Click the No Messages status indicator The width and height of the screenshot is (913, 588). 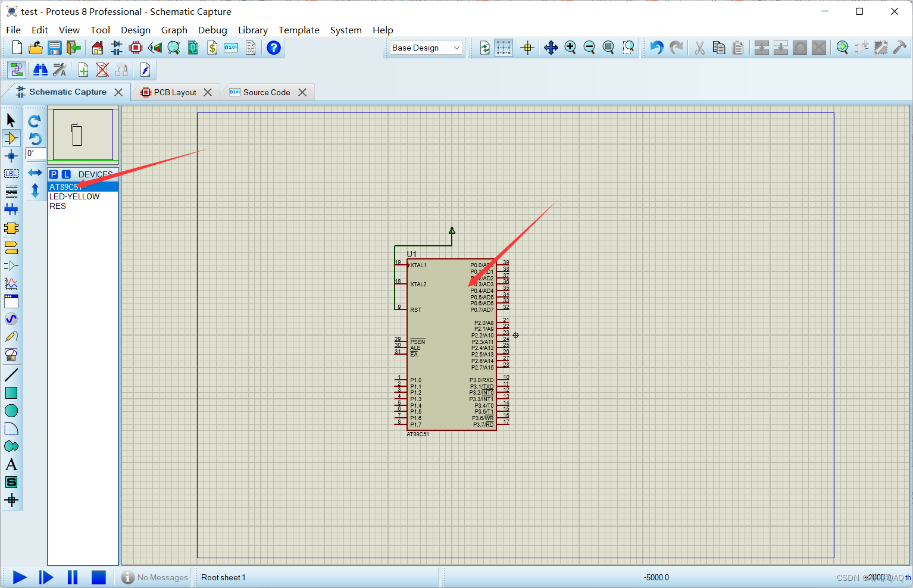click(x=155, y=577)
